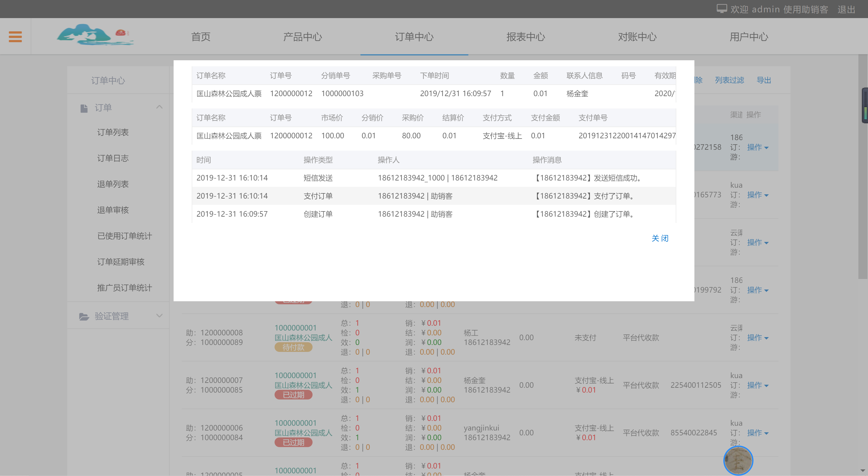Expand the 验证管理 sidebar section
This screenshot has height=476, width=868.
(x=159, y=316)
